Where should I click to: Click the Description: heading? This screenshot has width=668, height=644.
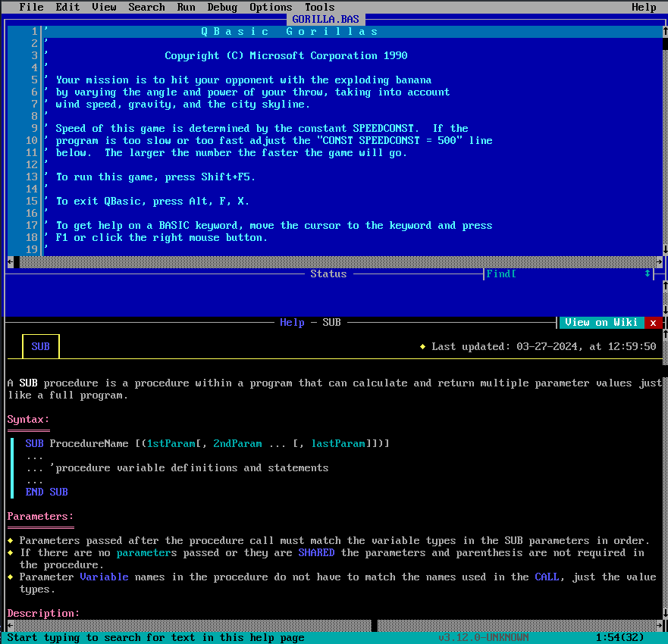point(43,614)
